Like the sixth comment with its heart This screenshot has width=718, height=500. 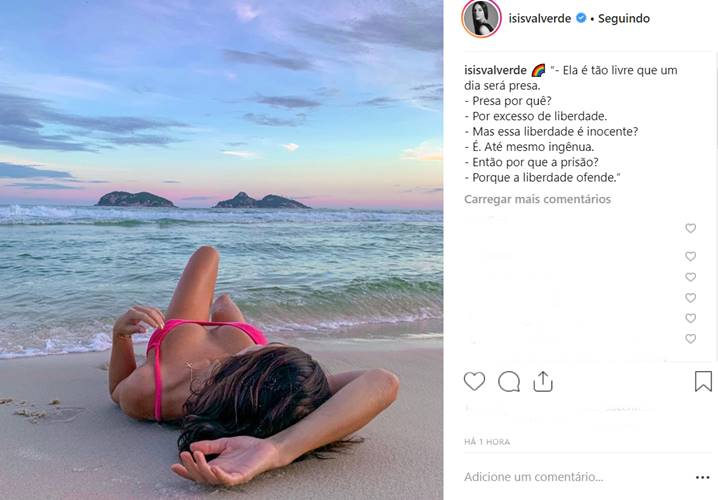pos(691,339)
